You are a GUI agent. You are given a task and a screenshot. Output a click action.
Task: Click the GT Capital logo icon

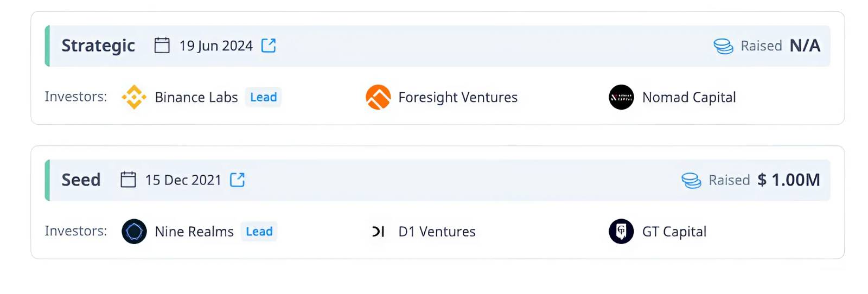tap(621, 232)
